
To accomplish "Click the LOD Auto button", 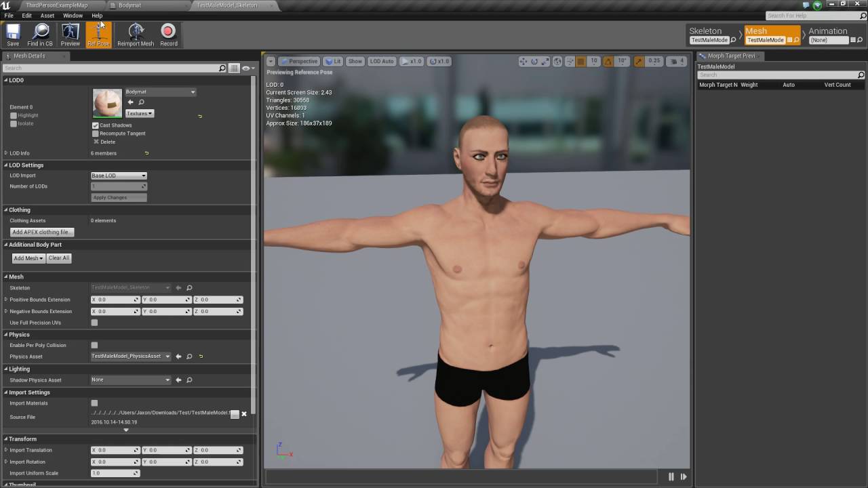I will pyautogui.click(x=382, y=61).
